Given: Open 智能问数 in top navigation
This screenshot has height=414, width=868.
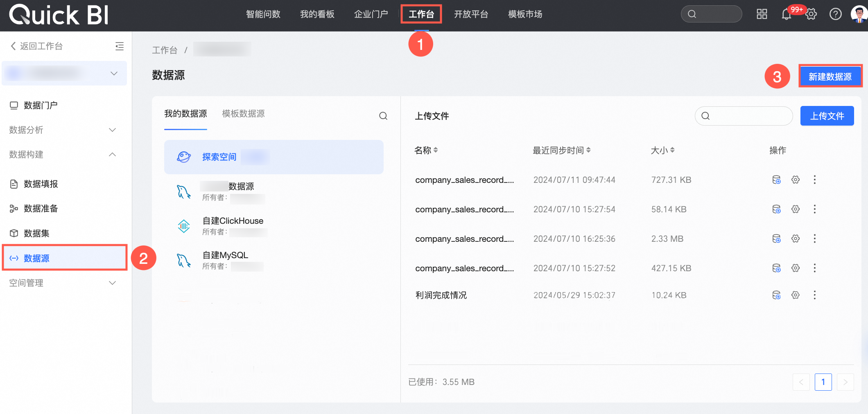Looking at the screenshot, I should [x=263, y=14].
